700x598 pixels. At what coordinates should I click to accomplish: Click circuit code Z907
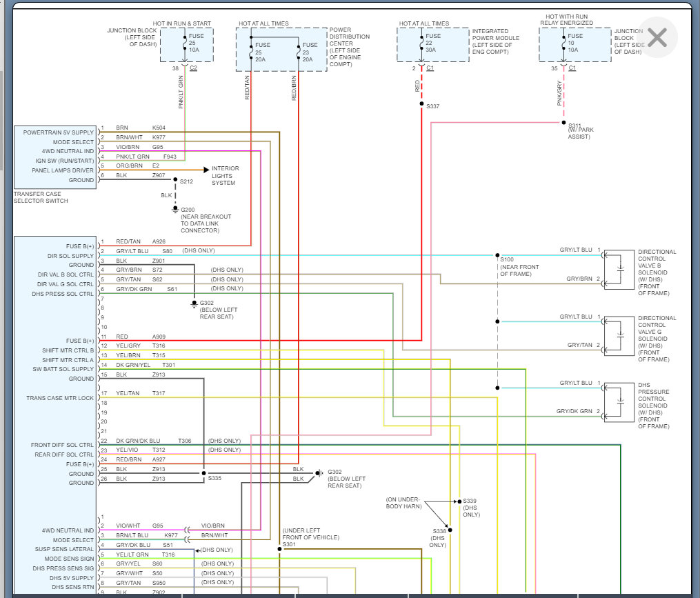tap(159, 175)
